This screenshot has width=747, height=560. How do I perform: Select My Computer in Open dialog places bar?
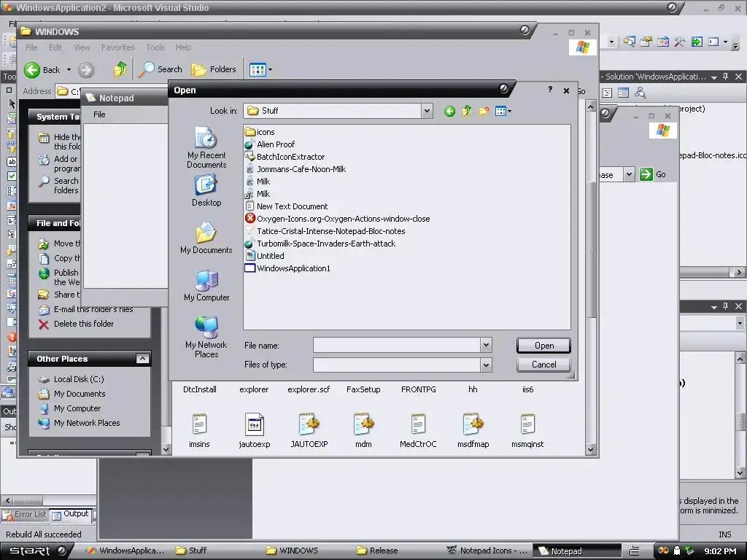(x=206, y=286)
